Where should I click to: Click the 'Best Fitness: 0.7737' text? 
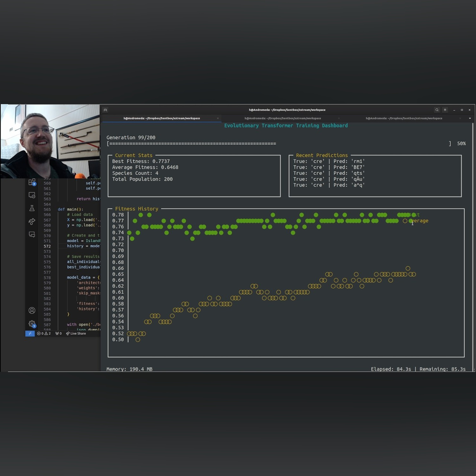pyautogui.click(x=141, y=161)
